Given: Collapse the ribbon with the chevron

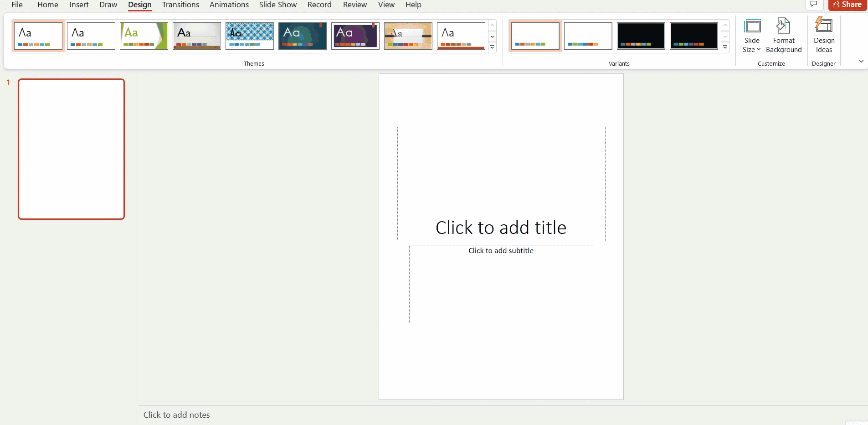Looking at the screenshot, I should tap(861, 61).
